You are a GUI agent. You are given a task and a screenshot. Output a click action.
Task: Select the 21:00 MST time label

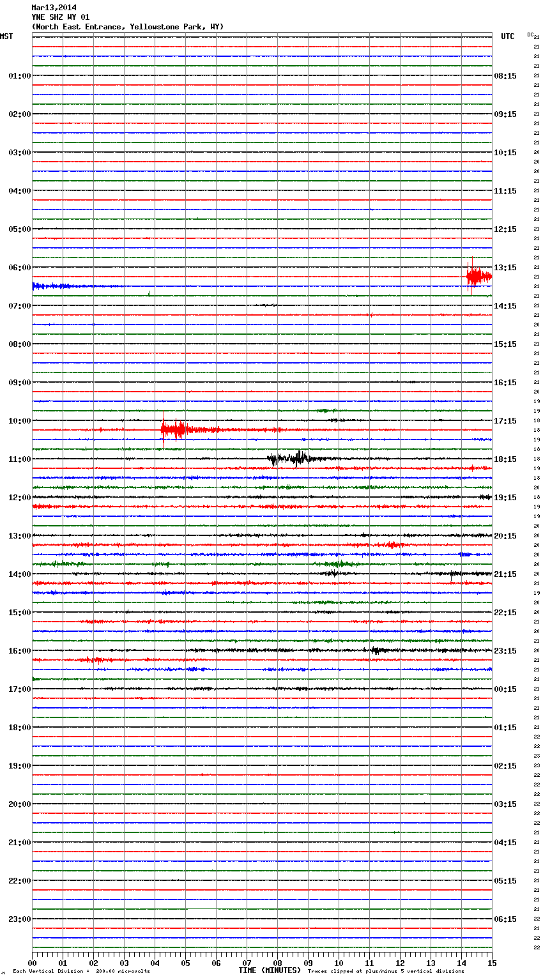[x=19, y=843]
